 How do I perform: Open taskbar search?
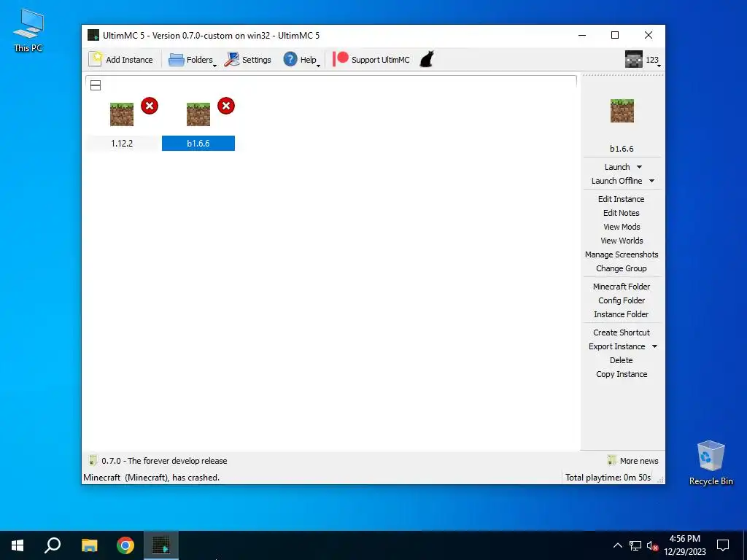click(53, 545)
